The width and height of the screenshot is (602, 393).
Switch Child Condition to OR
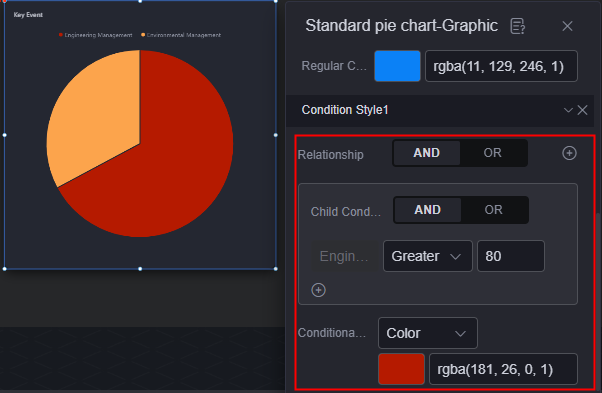tap(494, 210)
